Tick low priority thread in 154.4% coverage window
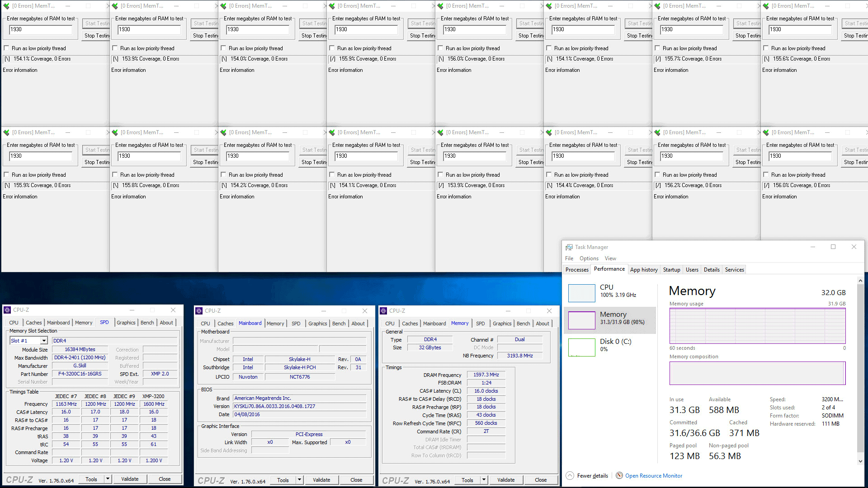The image size is (868, 488). click(x=549, y=175)
